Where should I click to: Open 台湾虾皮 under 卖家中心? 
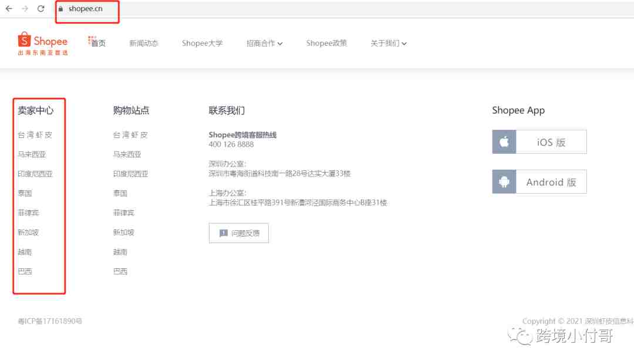(35, 134)
